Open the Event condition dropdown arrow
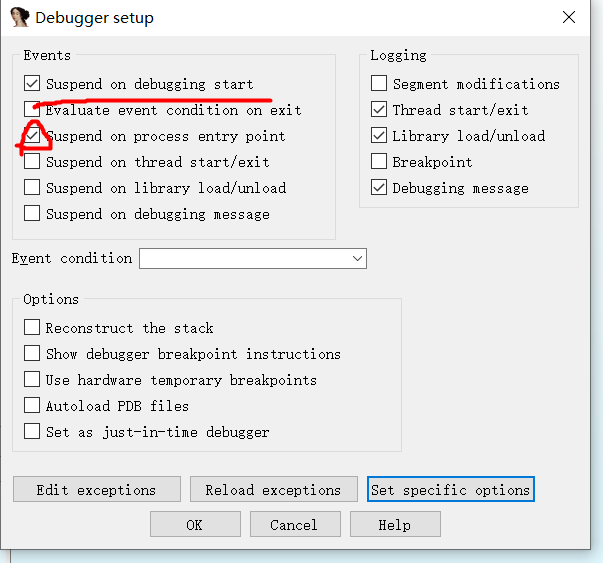This screenshot has width=603, height=563. (x=357, y=258)
